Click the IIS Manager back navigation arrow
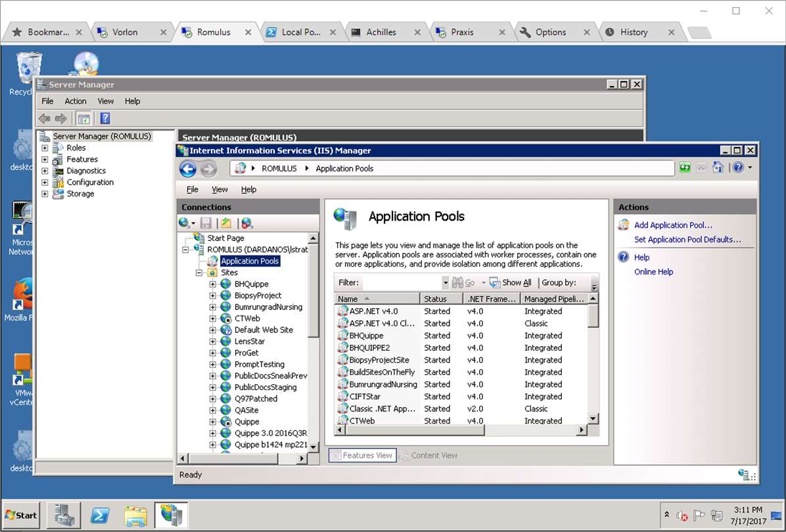Screen dimensions: 786x532 tap(188, 169)
